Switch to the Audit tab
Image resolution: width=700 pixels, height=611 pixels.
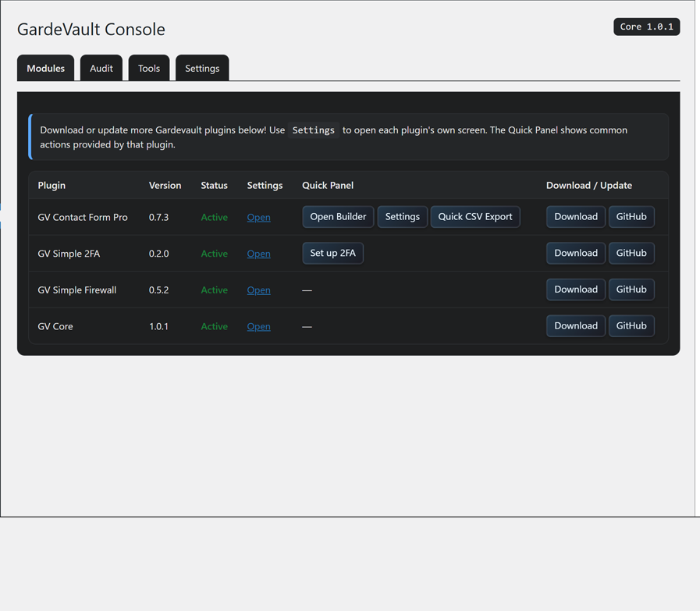tap(101, 68)
